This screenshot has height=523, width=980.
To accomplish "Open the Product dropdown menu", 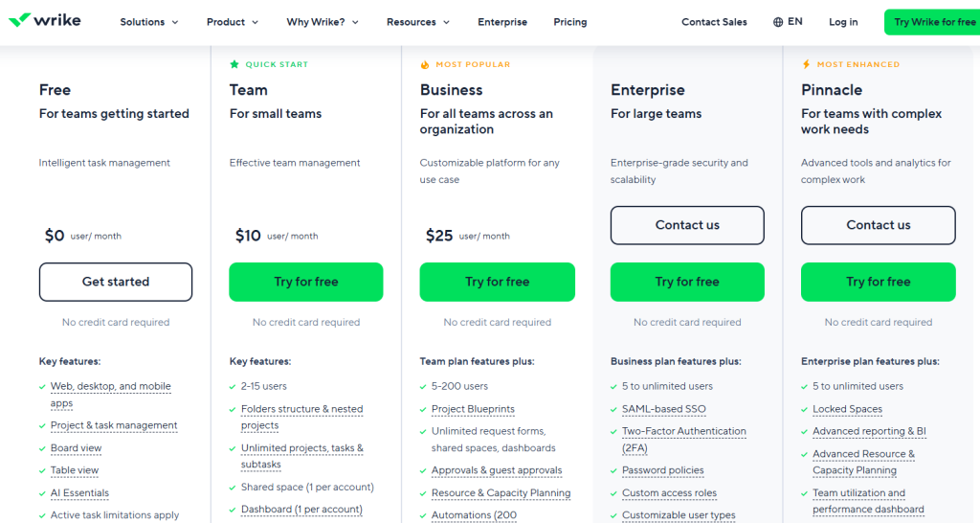I will (x=233, y=22).
